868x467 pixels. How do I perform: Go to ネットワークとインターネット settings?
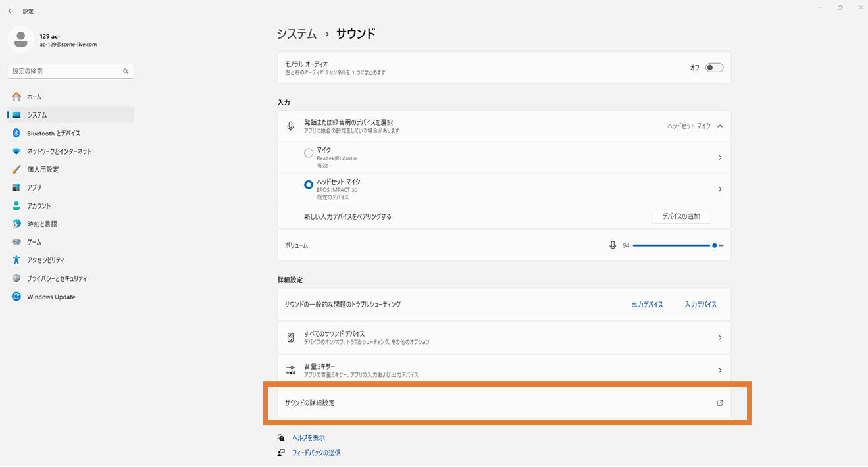tap(71, 151)
